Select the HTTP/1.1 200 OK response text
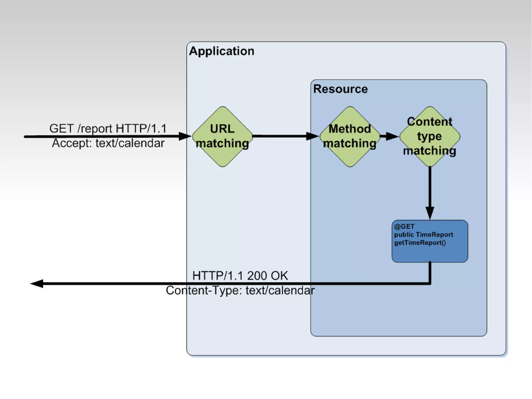Image resolution: width=532 pixels, height=399 pixels. (240, 276)
